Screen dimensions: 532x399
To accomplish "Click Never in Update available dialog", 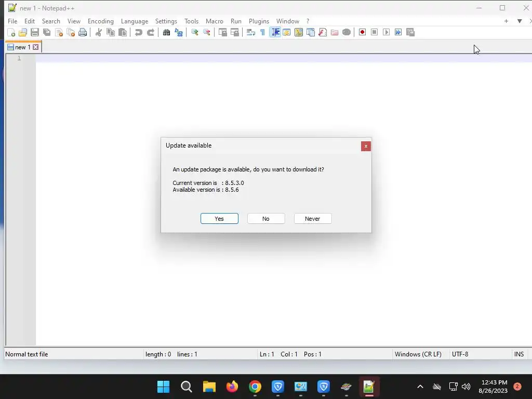I will 313,219.
